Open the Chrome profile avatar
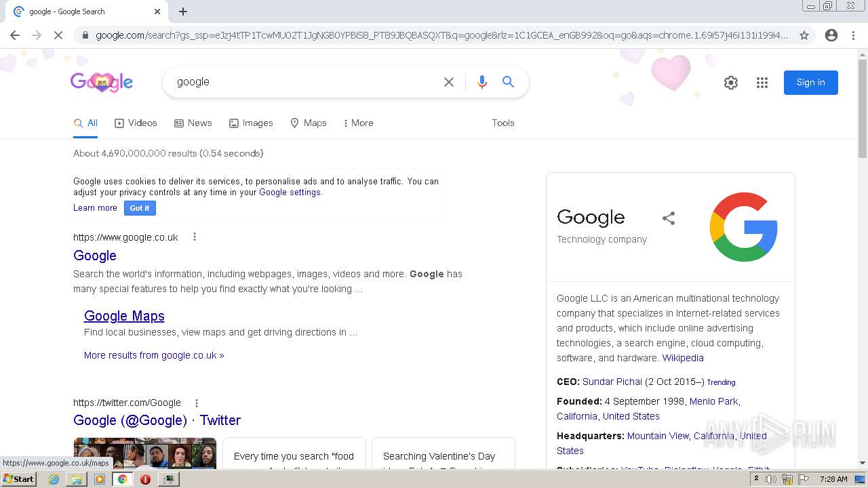 click(x=831, y=35)
